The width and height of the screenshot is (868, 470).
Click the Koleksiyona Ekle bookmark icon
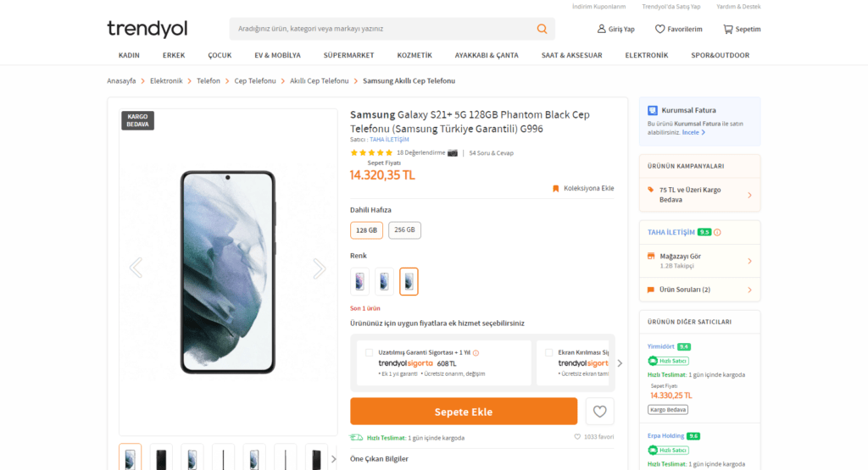pyautogui.click(x=556, y=188)
